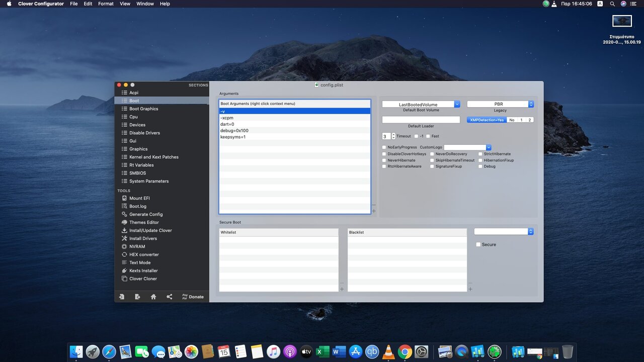644x362 pixels.
Task: Click the export config icon in sidebar footer
Action: click(x=137, y=297)
